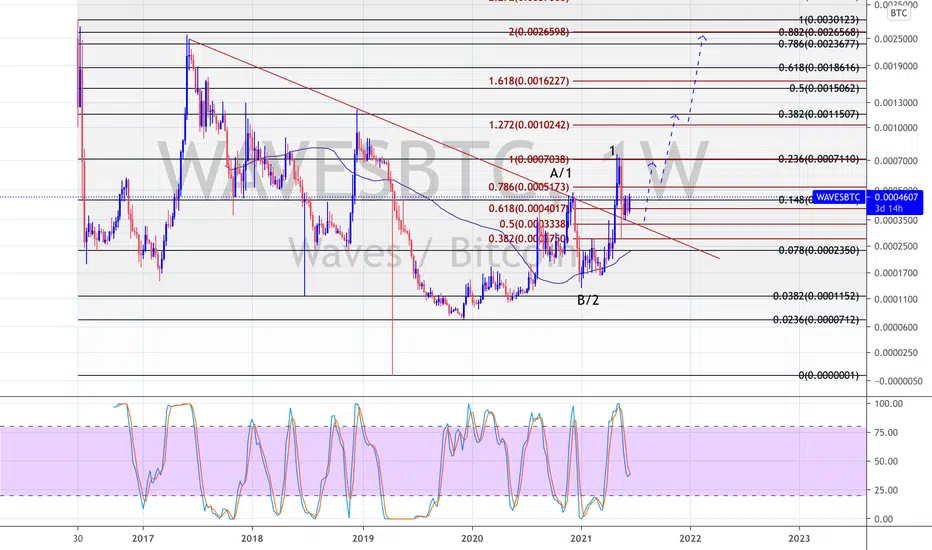Viewport: 932px width, 550px height.
Task: Select the Fibonacci label 0.618(0.0018616)
Action: click(x=819, y=68)
